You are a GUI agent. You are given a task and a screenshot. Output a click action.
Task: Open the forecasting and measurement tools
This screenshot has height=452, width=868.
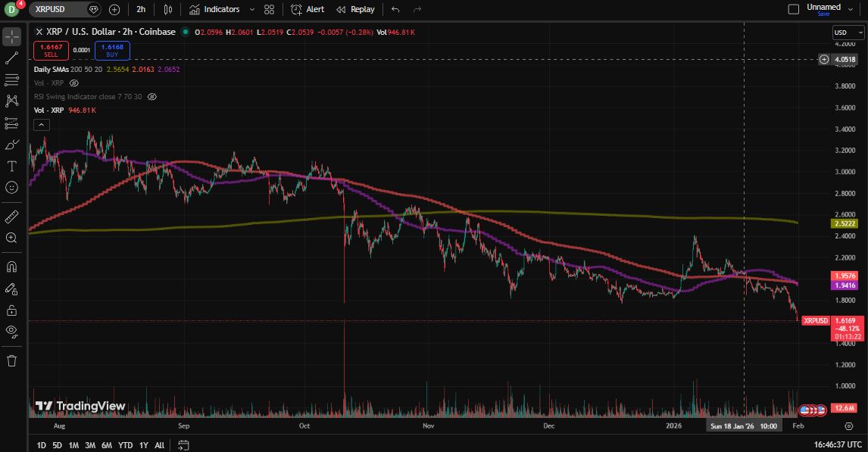pyautogui.click(x=11, y=123)
